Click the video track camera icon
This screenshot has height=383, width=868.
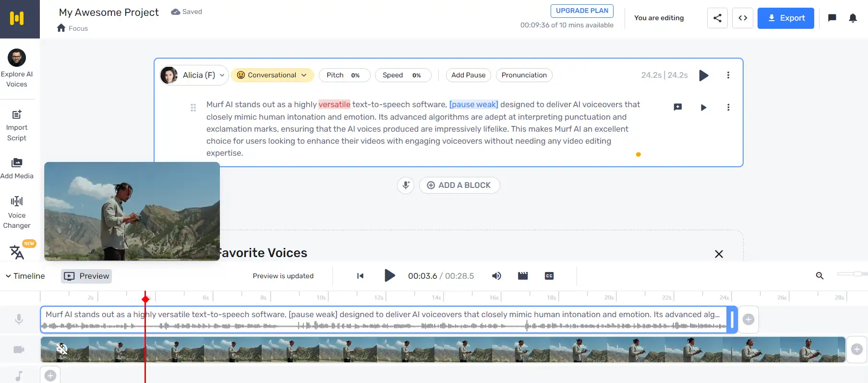tap(19, 349)
